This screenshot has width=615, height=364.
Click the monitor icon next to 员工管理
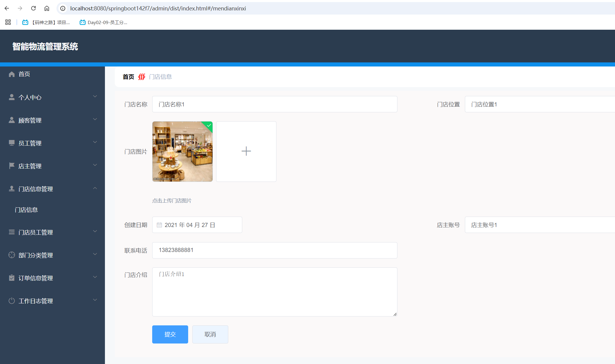point(12,143)
